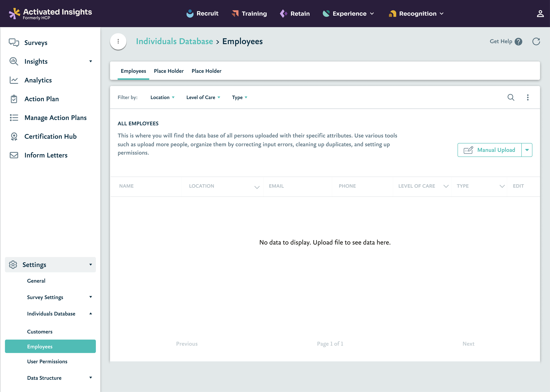This screenshot has width=550, height=392.
Task: Click the Manage Action Plans list icon
Action: coord(14,117)
